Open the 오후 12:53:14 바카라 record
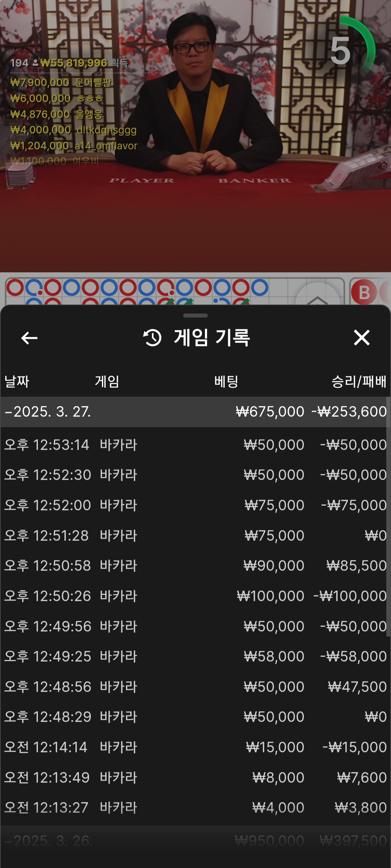The image size is (391, 868). pos(195,445)
